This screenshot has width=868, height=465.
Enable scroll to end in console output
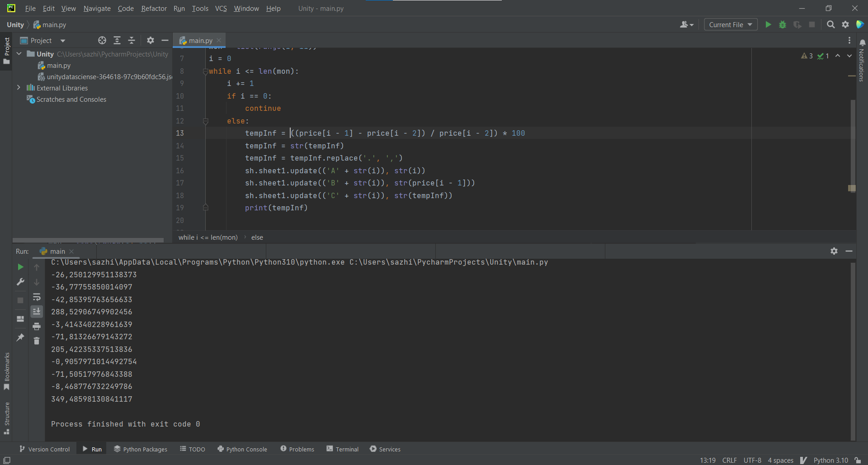[37, 311]
